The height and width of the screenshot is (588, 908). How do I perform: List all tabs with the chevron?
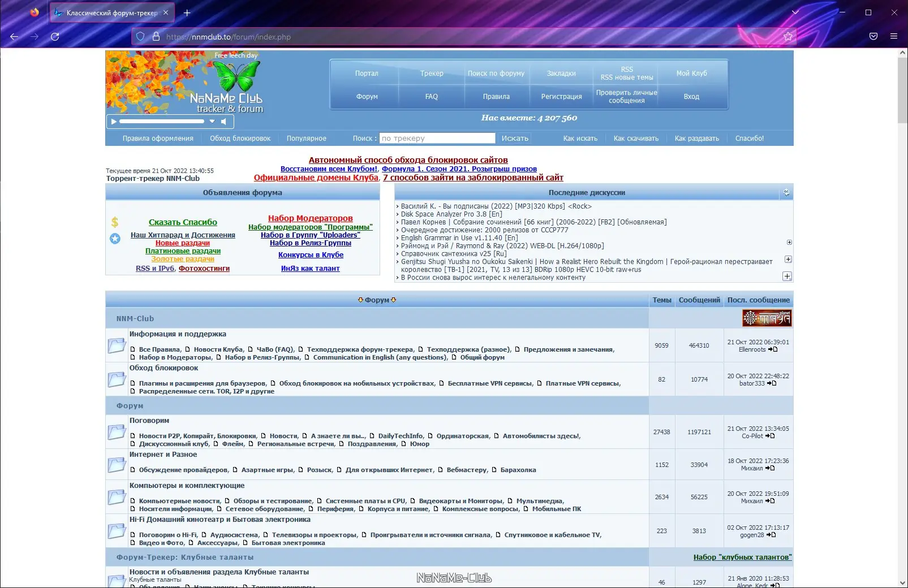tap(795, 12)
